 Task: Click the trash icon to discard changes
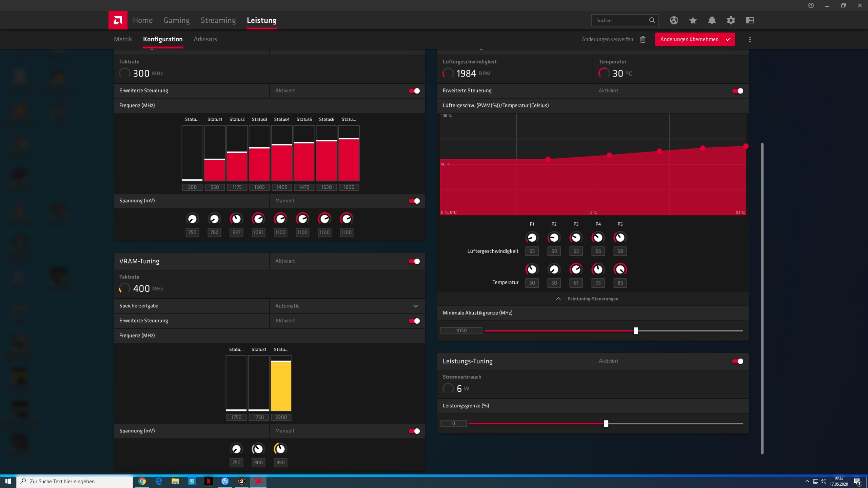pos(643,39)
